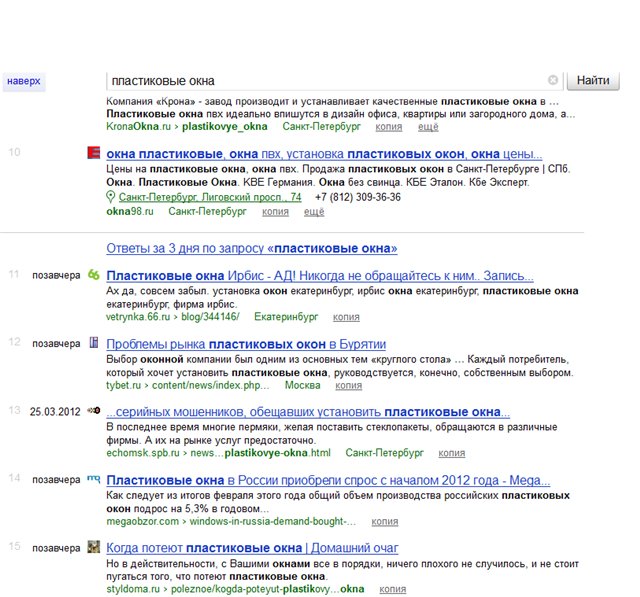Click the echomsk.spb.ru green URL
Viewport: 640px width, 597px height.
tap(143, 453)
